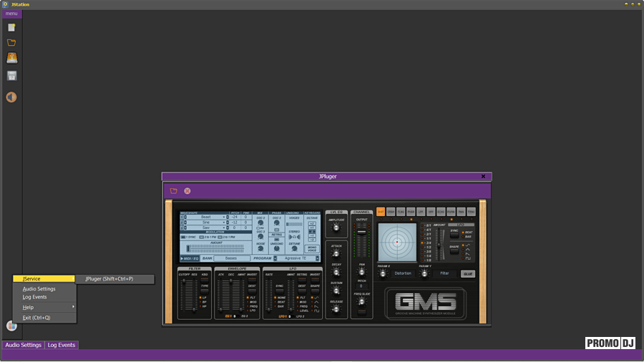
Task: Click the ATTACK knob
Action: tap(336, 254)
